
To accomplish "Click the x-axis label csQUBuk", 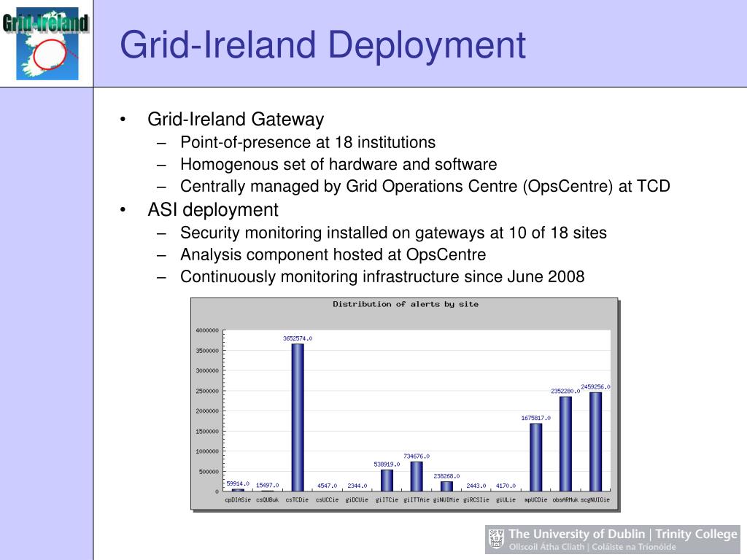I will point(267,500).
